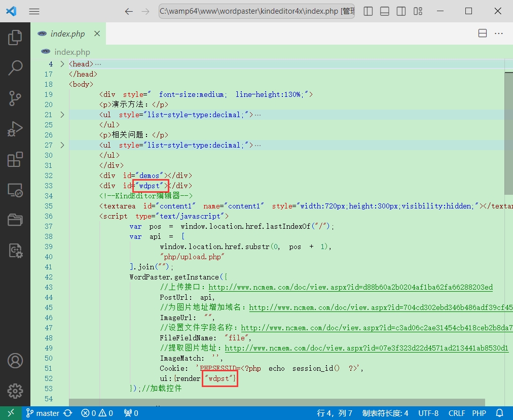513x420 pixels.
Task: Open the Run and Debug view
Action: click(15, 129)
